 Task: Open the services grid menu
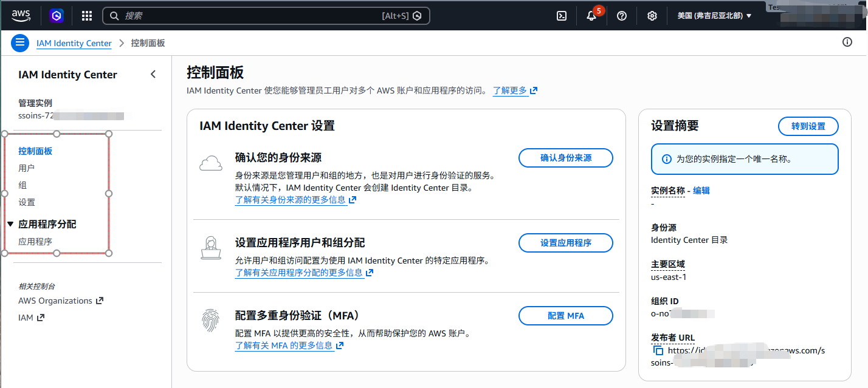87,16
